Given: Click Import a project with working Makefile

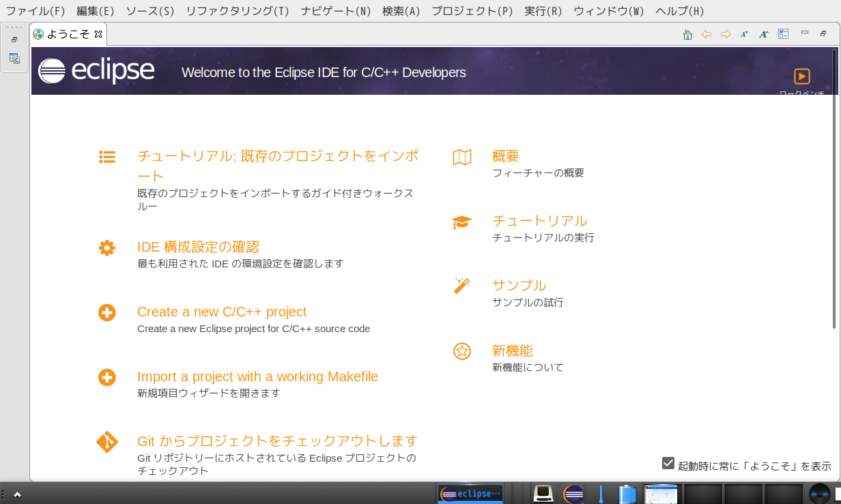Looking at the screenshot, I should [257, 376].
